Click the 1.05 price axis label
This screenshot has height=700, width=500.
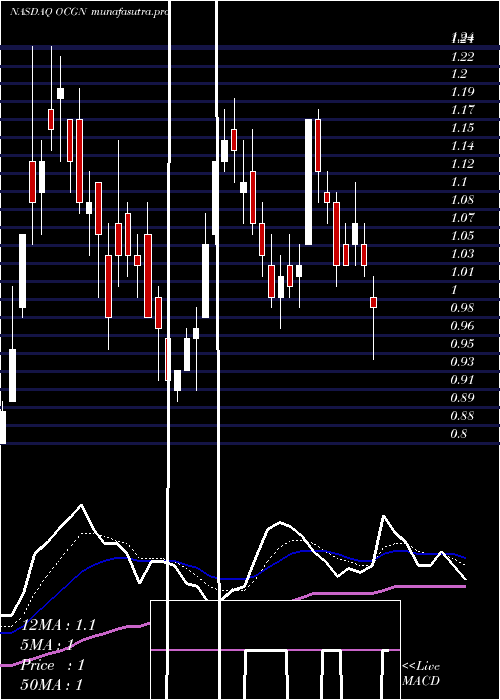(462, 236)
